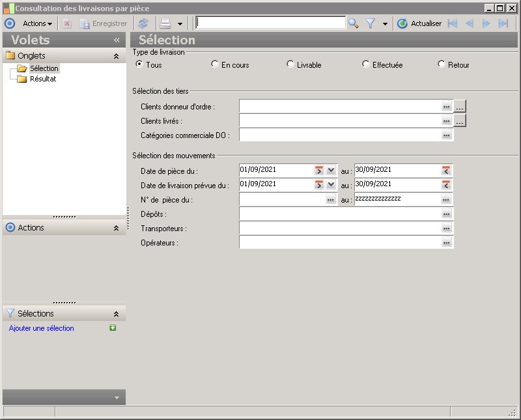This screenshot has width=521, height=420.
Task: Select the 'Livrable' radio option
Action: (x=290, y=64)
